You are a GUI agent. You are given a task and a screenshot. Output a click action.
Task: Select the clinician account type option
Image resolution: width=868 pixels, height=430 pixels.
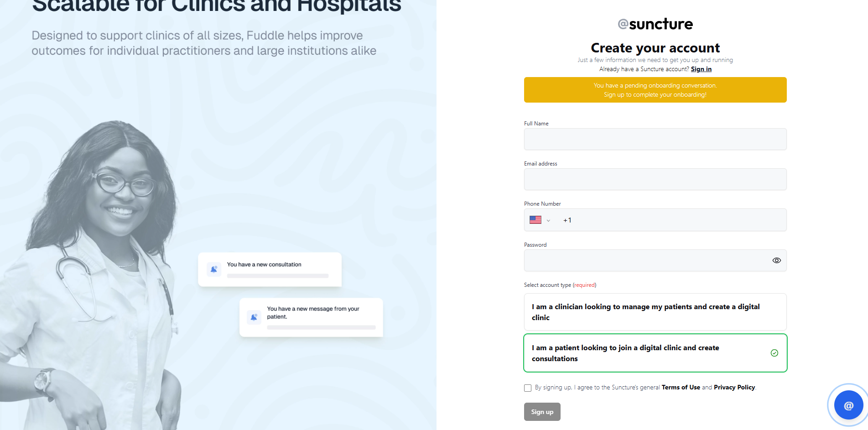click(655, 312)
